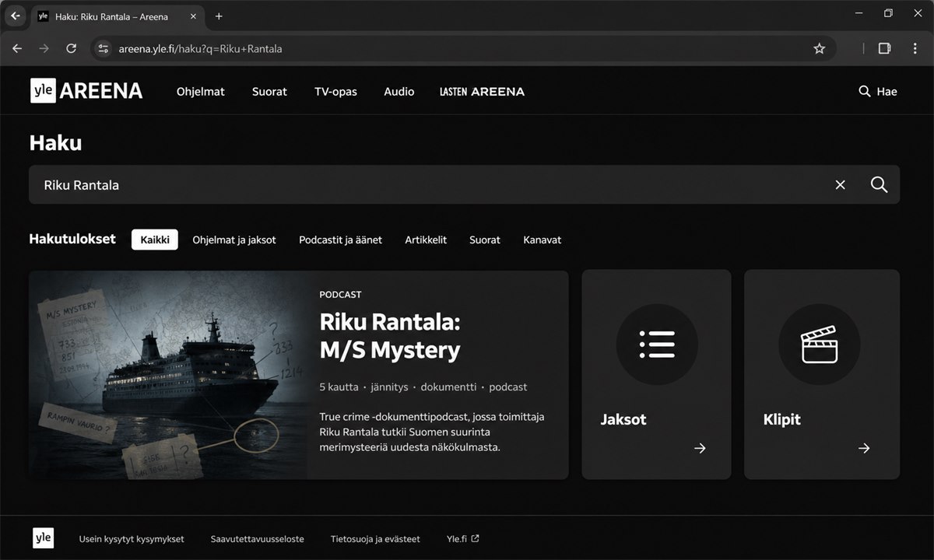Filter results by Ohjelmat ja jaksot

(234, 240)
